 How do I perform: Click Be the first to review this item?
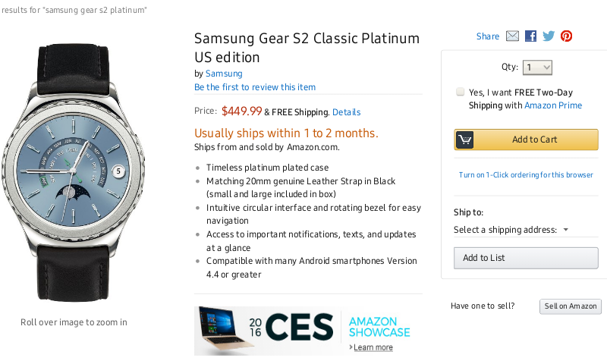point(255,87)
